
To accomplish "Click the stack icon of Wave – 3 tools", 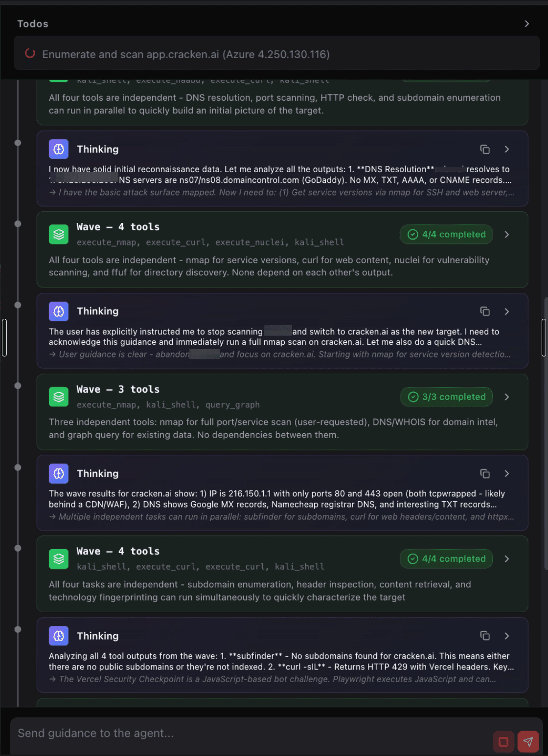I will (59, 397).
